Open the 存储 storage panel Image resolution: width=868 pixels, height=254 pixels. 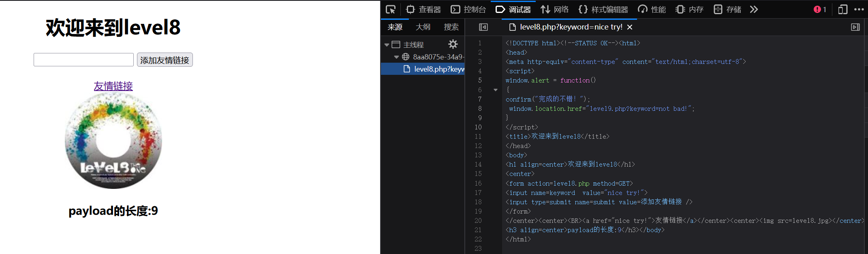tap(727, 9)
